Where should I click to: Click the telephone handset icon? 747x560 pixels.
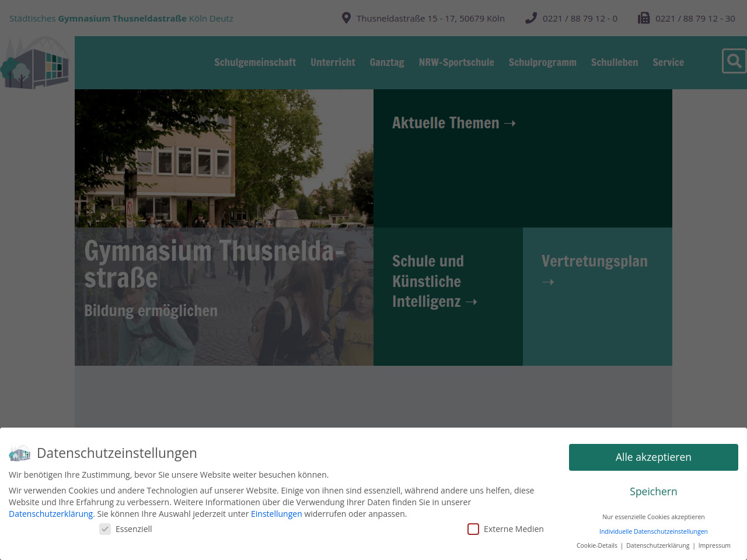pyautogui.click(x=530, y=18)
